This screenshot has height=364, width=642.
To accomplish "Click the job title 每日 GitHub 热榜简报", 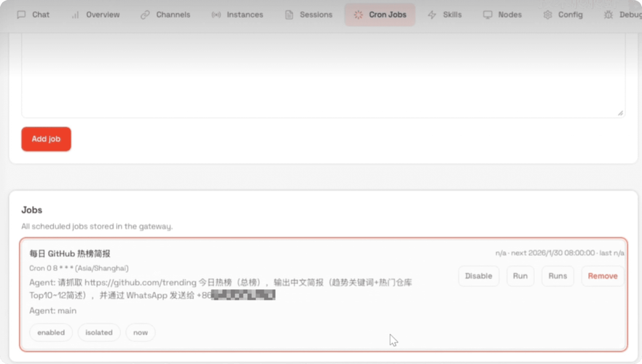I will tap(70, 253).
